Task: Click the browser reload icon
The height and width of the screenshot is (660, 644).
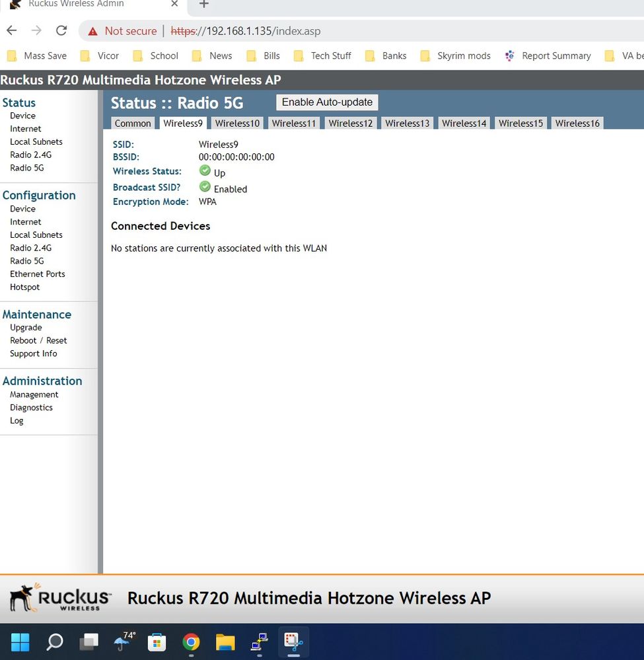Action: (x=61, y=30)
